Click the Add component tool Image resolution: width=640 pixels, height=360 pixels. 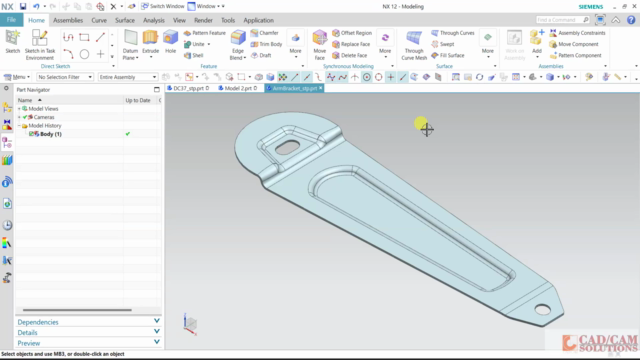[x=537, y=42]
